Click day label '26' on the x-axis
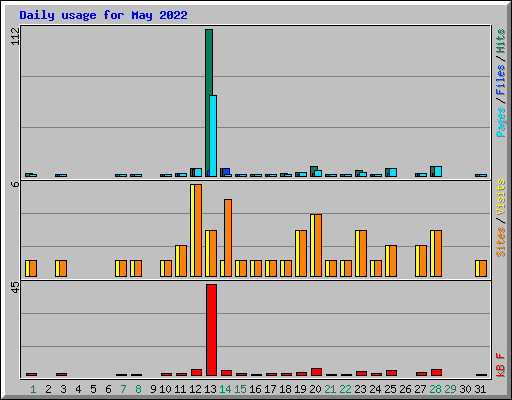Viewport: 512px width, 400px height. (405, 389)
